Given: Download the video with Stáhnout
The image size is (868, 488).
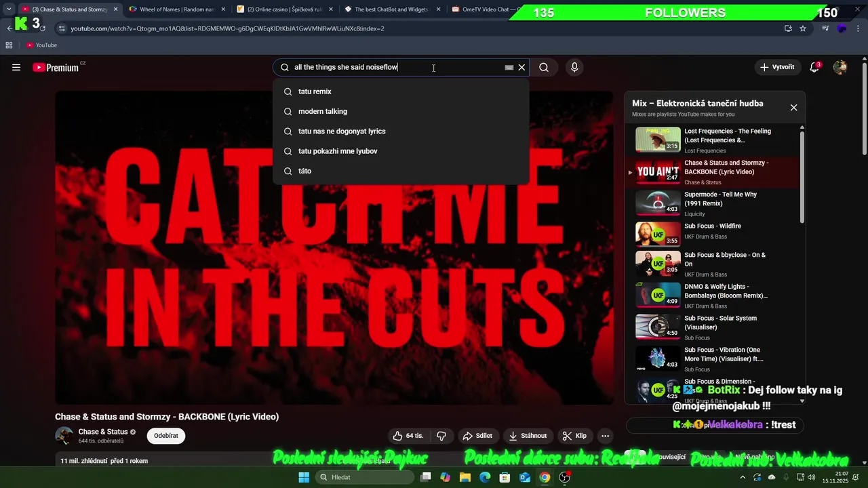Looking at the screenshot, I should point(528,436).
